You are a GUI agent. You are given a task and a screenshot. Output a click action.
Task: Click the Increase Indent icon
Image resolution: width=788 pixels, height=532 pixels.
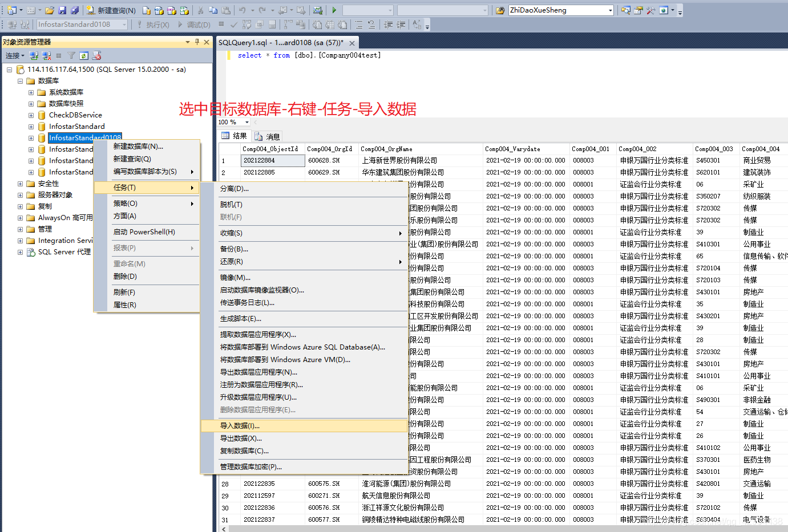[401, 25]
